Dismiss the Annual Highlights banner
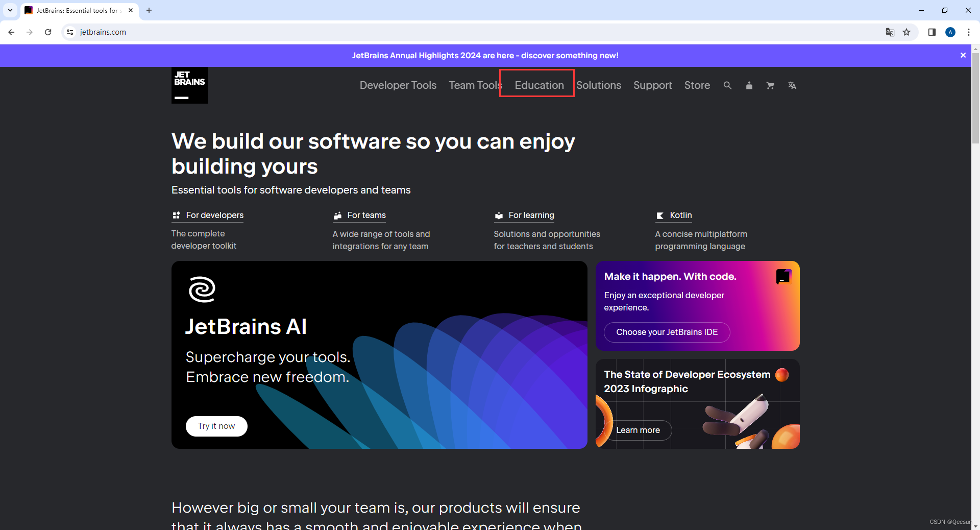The height and width of the screenshot is (530, 980). pyautogui.click(x=963, y=55)
